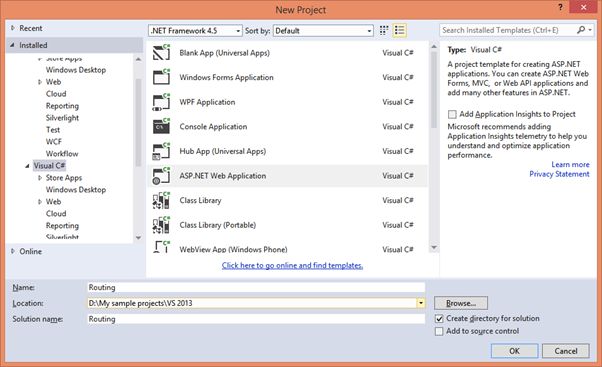Viewport: 602px width, 367px height.
Task: Click the Browse... button
Action: [x=461, y=303]
